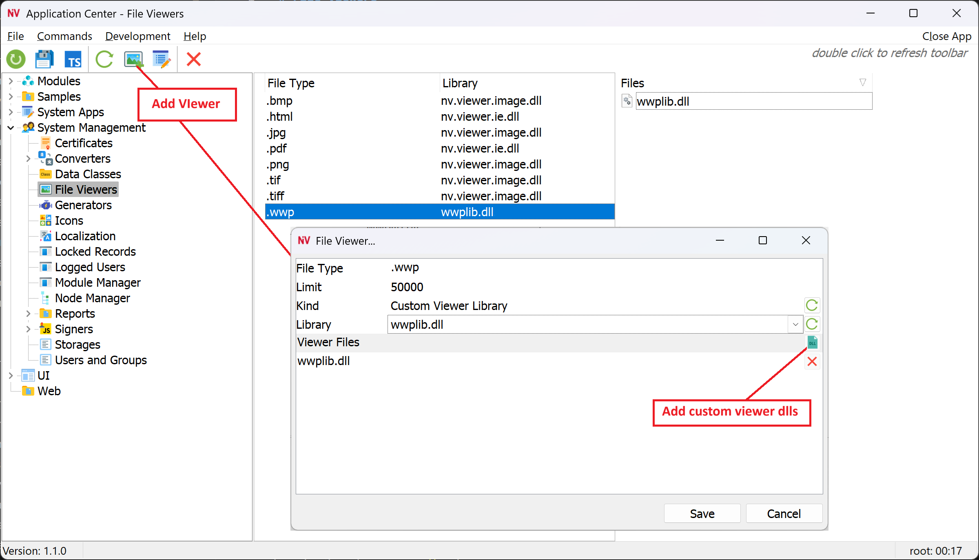Image resolution: width=979 pixels, height=560 pixels.
Task: Click the Add Viewer image toolbar icon
Action: [133, 60]
